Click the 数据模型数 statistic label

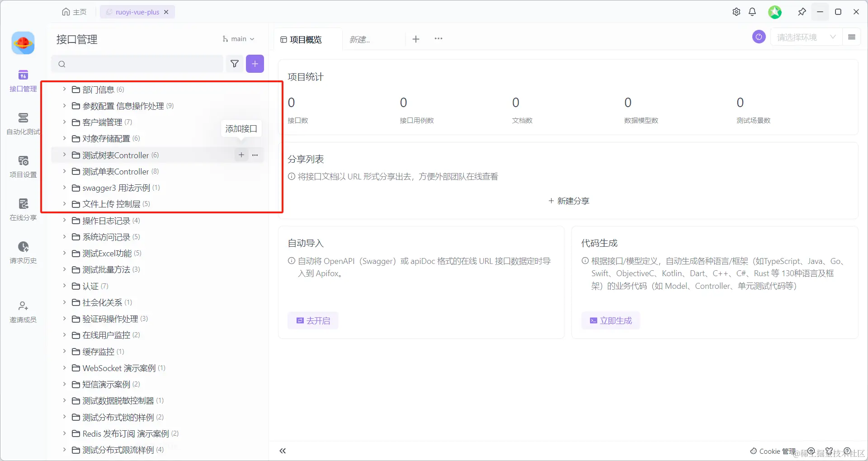click(641, 120)
